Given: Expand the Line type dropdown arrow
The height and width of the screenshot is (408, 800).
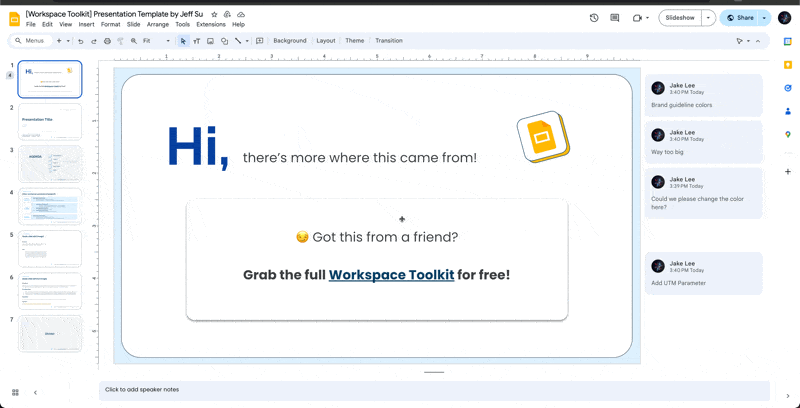Looking at the screenshot, I should (247, 41).
